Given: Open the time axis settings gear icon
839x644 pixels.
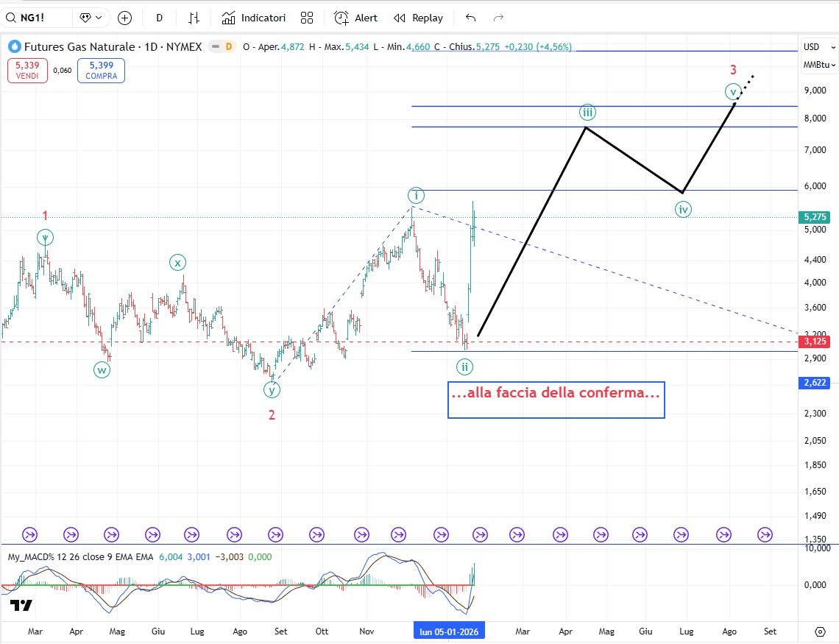Looking at the screenshot, I should tap(820, 631).
